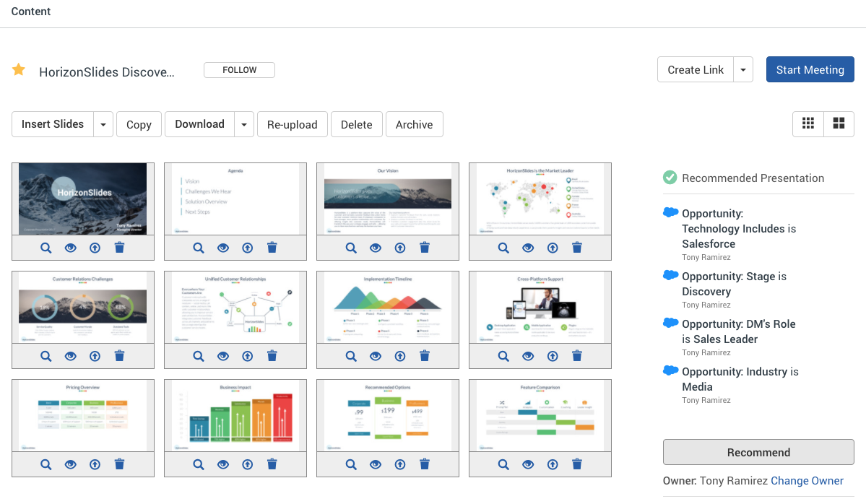This screenshot has height=504, width=866.
Task: Click the Salesforce cloud icon beside Technology Includes
Action: click(x=670, y=212)
